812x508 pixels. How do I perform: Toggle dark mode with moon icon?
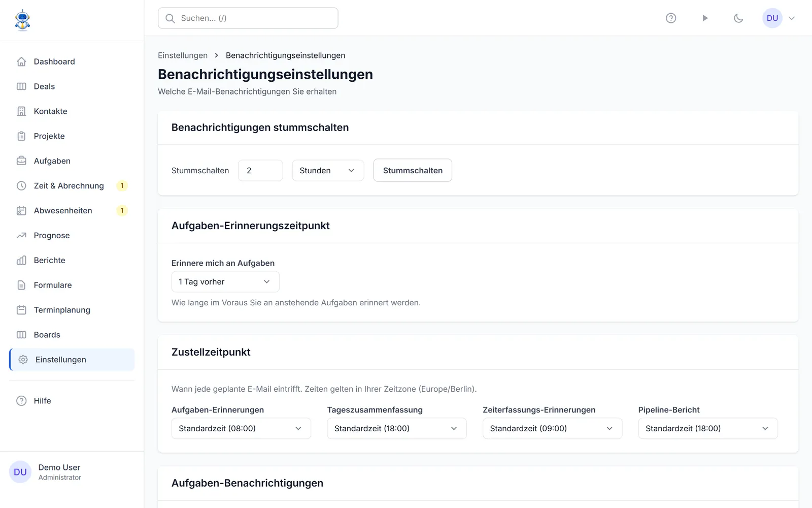(738, 18)
